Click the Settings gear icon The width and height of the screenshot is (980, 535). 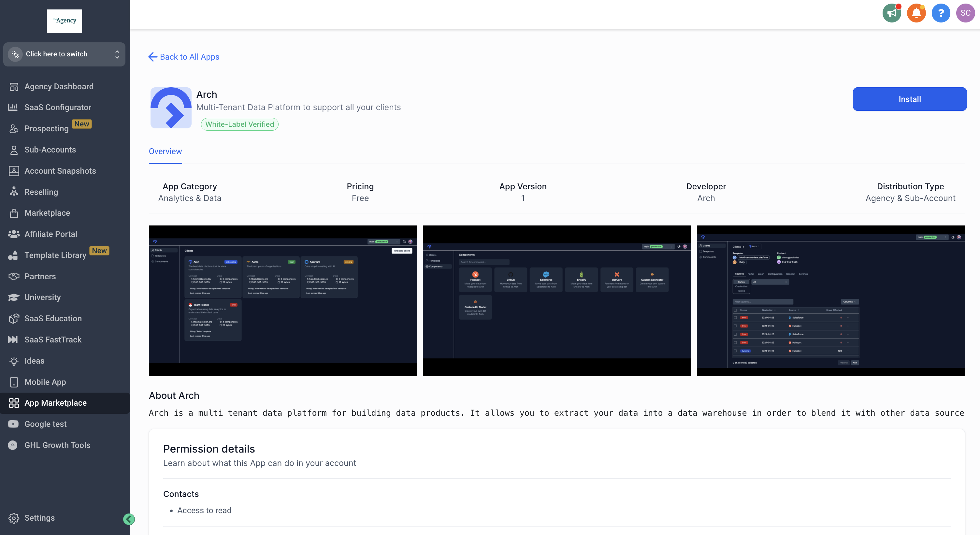(x=14, y=518)
